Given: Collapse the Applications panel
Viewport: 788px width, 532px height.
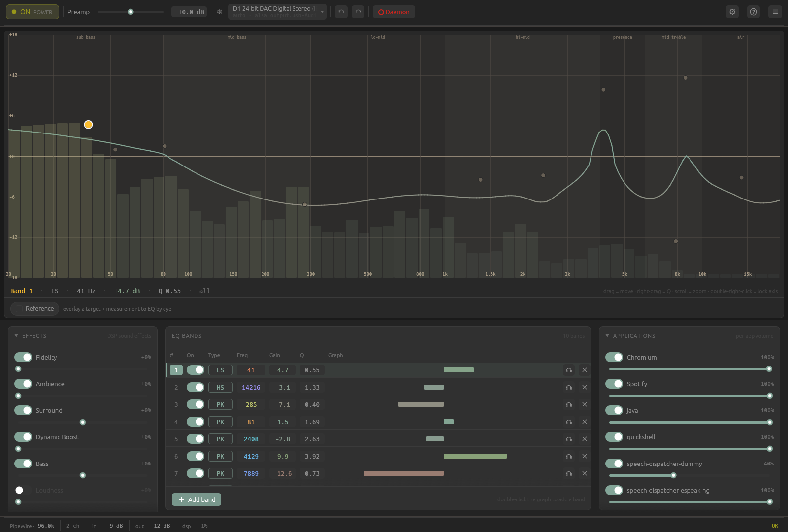Looking at the screenshot, I should click(607, 336).
